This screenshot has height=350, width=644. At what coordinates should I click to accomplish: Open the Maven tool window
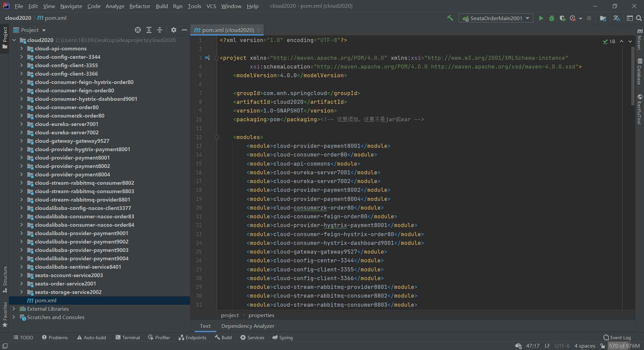(x=640, y=39)
